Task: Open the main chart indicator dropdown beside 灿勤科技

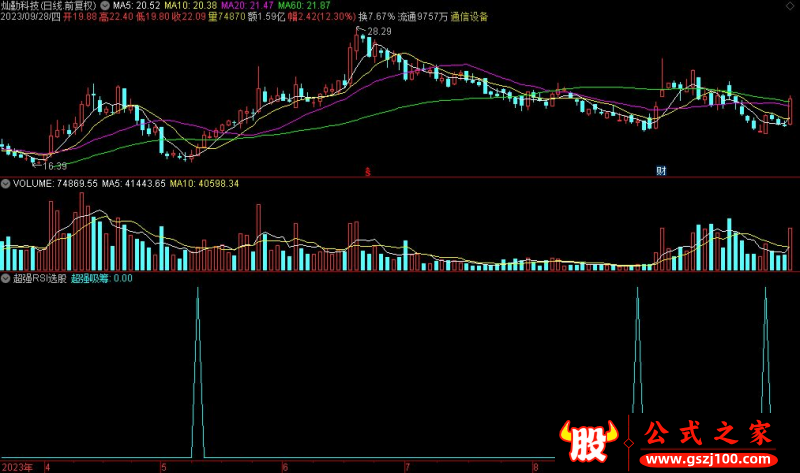Action: coord(105,6)
